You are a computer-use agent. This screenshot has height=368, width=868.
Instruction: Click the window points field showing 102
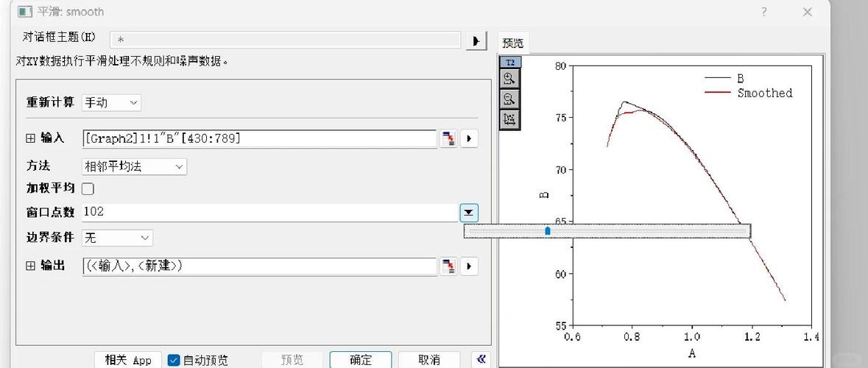[270, 213]
